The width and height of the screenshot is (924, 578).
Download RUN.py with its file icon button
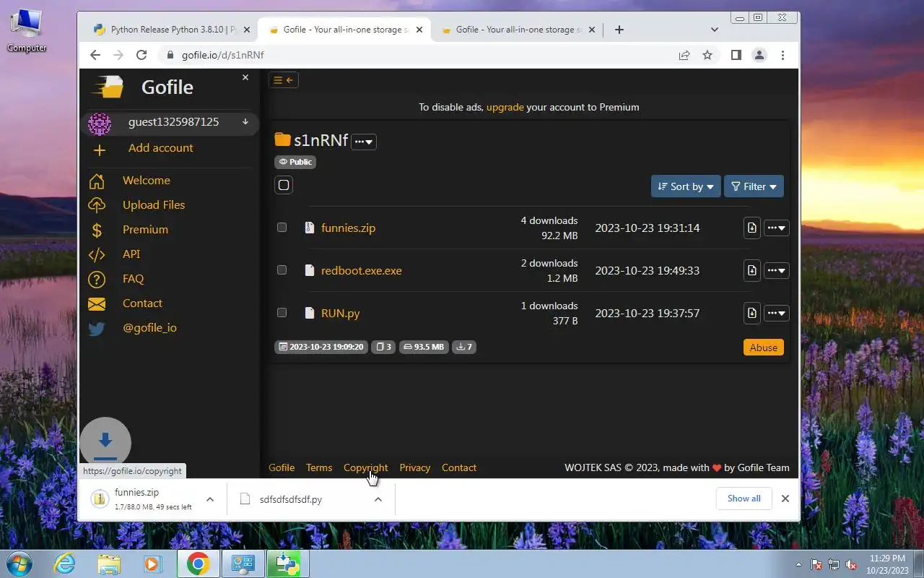752,313
